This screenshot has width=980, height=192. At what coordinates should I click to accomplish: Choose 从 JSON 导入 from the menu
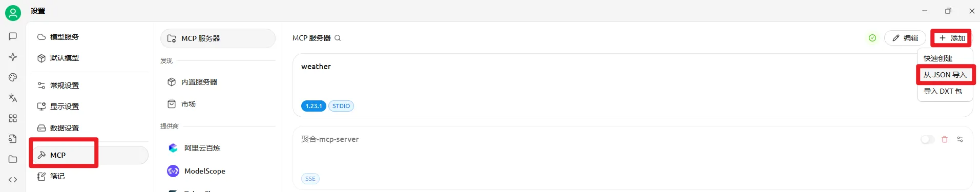(x=945, y=75)
